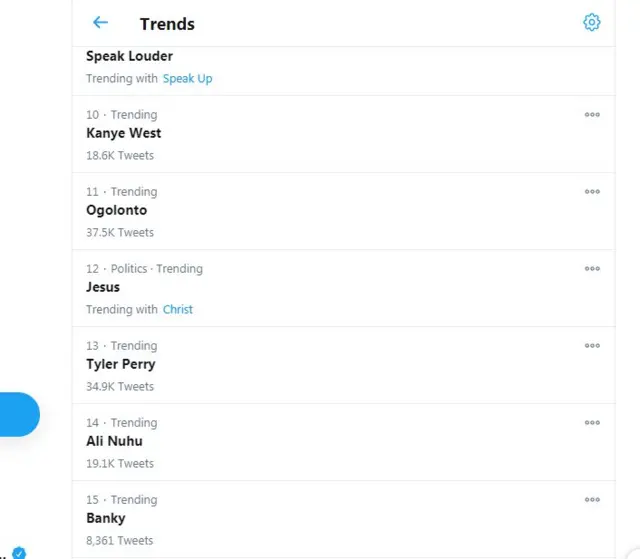The width and height of the screenshot is (640, 559).
Task: Click the blue Tweet button at left edge
Action: 18,415
